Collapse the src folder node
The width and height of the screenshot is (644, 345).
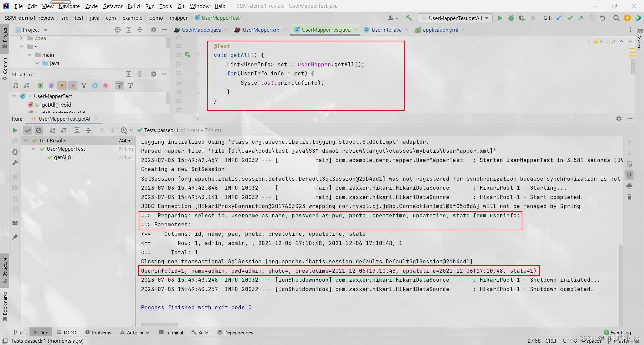[21, 46]
